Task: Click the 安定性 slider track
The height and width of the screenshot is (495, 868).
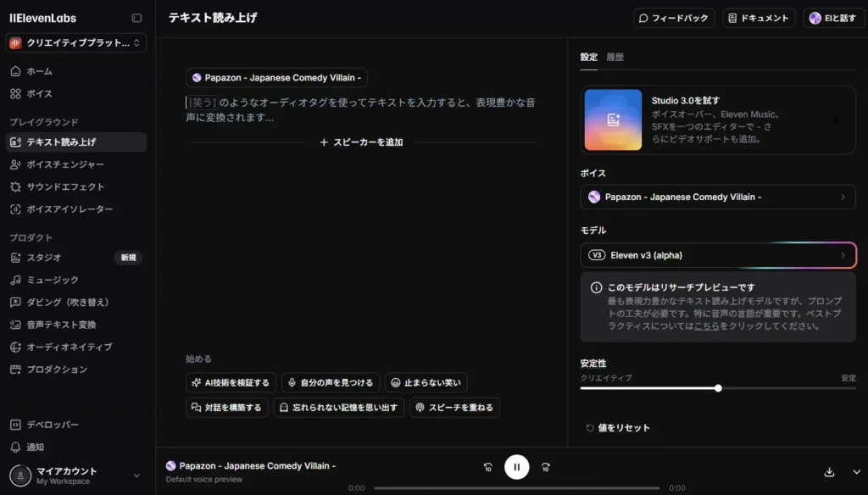Action: click(x=763, y=388)
